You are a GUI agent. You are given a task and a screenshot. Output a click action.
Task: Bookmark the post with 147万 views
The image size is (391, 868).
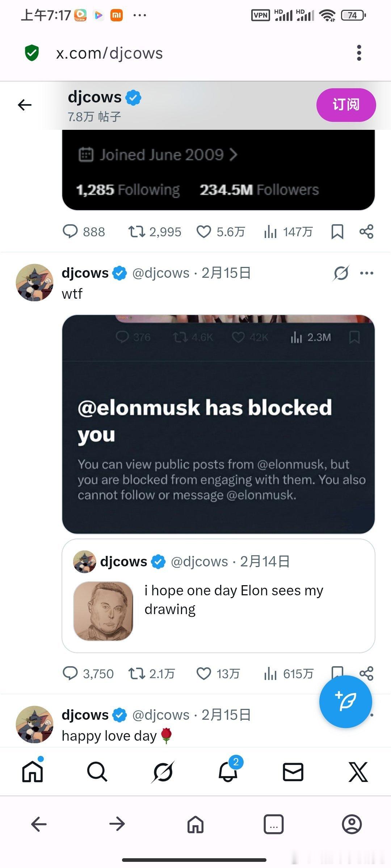(x=337, y=231)
